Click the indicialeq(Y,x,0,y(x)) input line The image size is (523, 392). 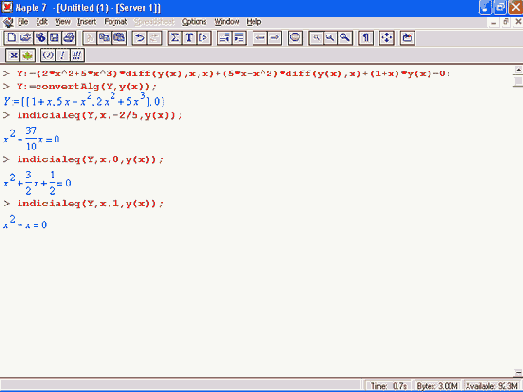(x=90, y=159)
